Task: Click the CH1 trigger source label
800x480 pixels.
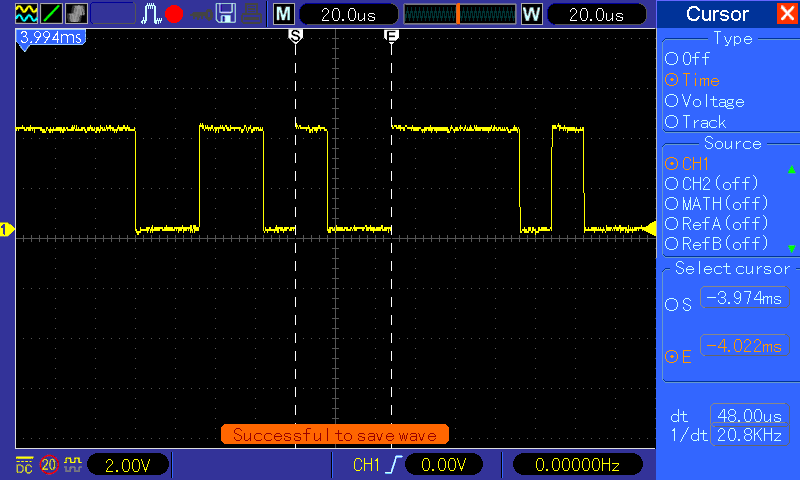Action: pyautogui.click(x=366, y=465)
